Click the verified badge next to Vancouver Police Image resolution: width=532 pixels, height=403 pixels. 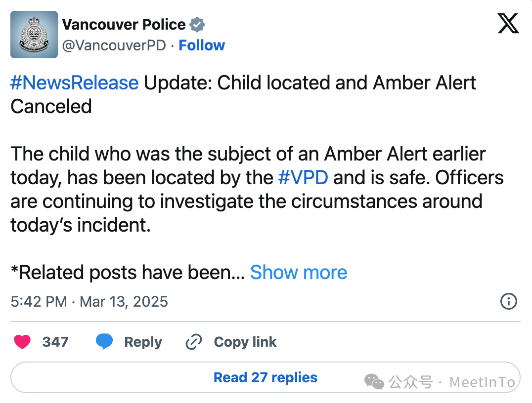[x=197, y=25]
